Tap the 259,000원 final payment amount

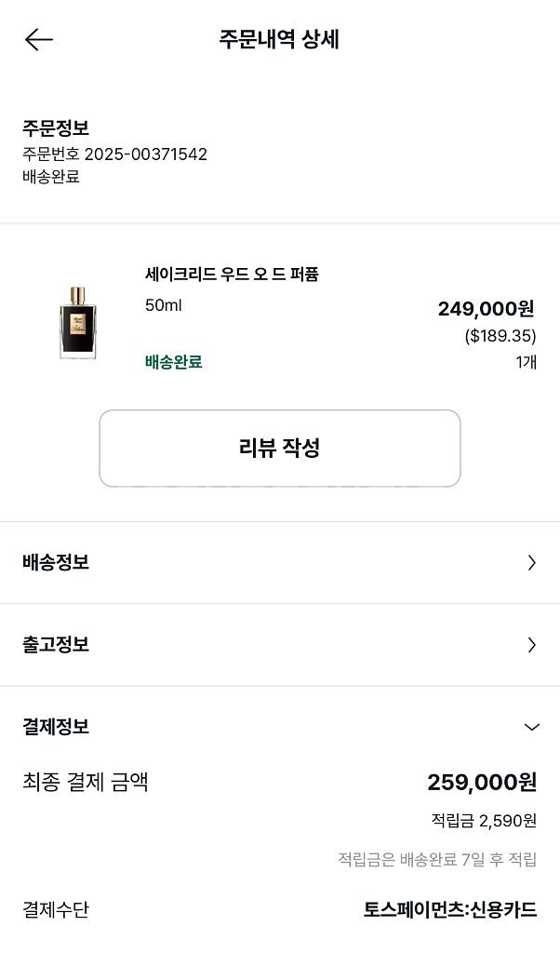pos(481,783)
